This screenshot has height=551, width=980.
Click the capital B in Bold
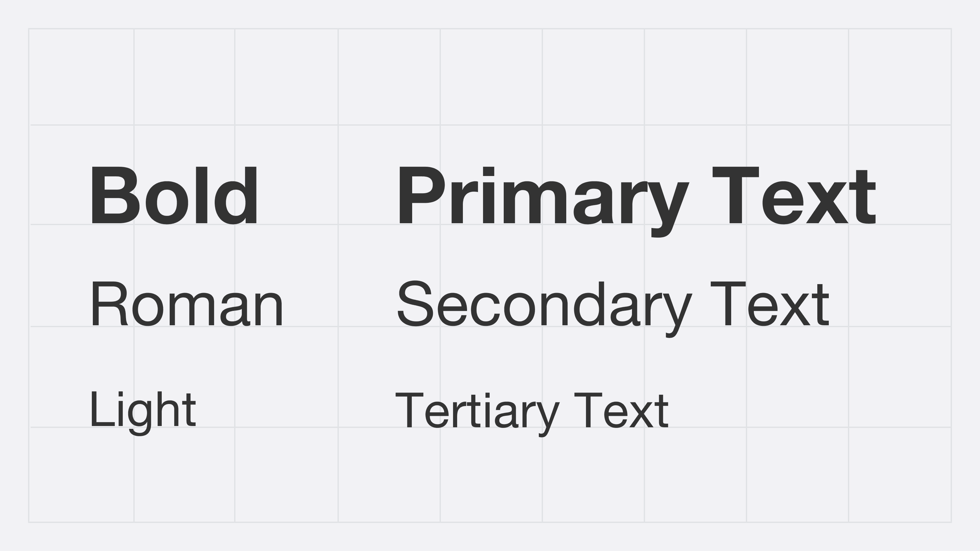click(x=115, y=195)
